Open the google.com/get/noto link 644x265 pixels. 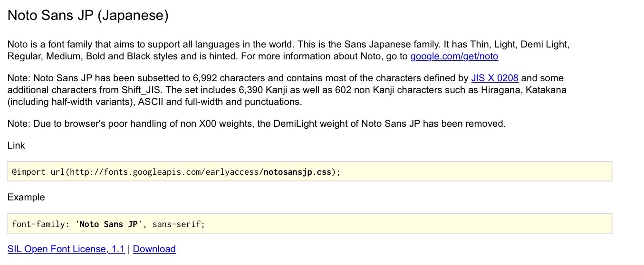[x=454, y=57]
